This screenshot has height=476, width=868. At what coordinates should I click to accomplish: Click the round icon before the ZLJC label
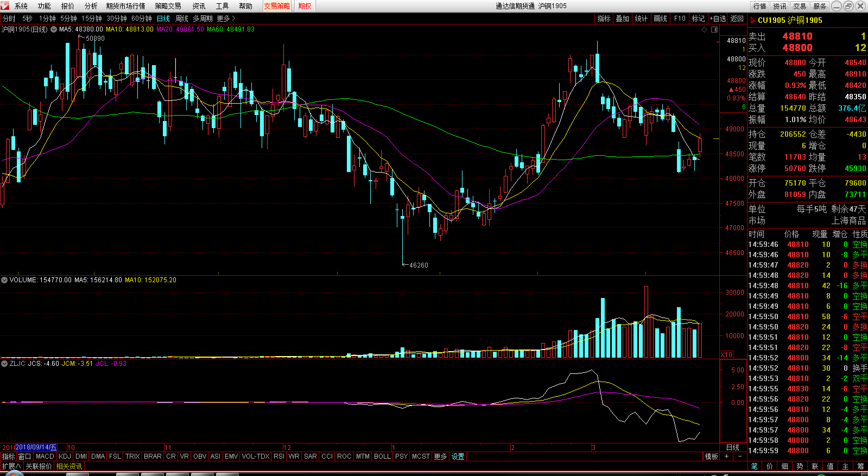(x=4, y=364)
